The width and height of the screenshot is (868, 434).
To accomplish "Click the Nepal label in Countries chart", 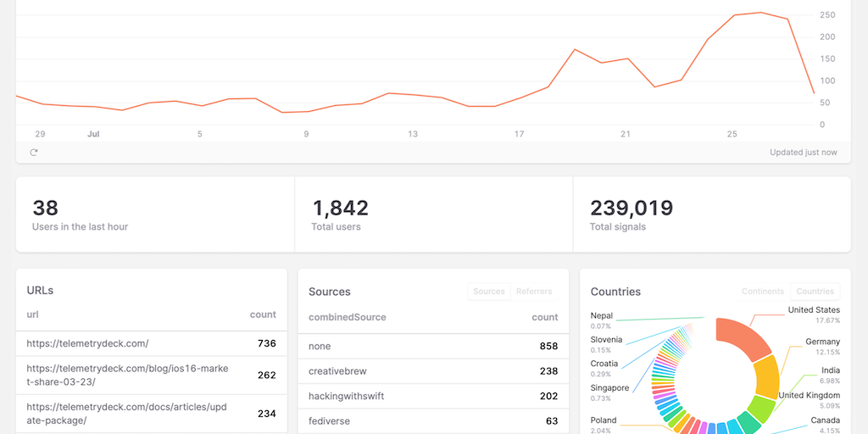I will [x=602, y=315].
